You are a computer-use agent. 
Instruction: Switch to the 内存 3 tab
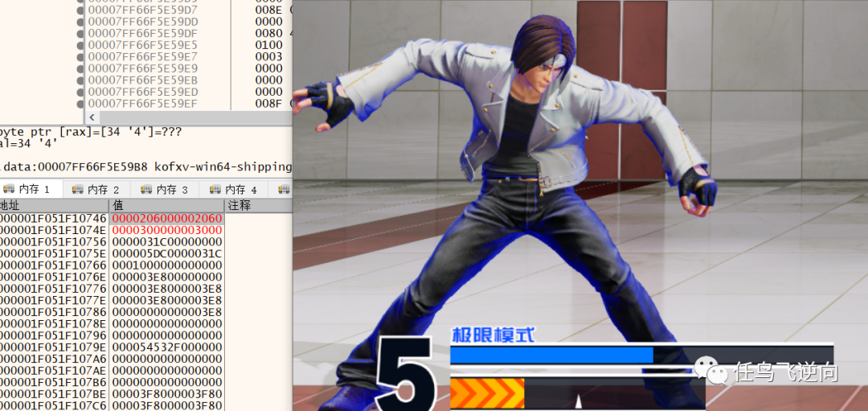point(165,190)
